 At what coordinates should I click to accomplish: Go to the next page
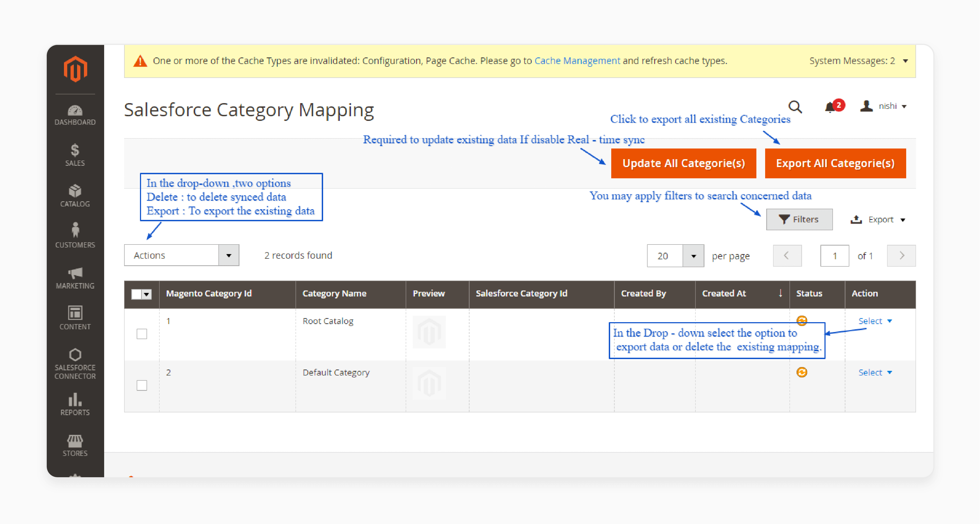901,255
